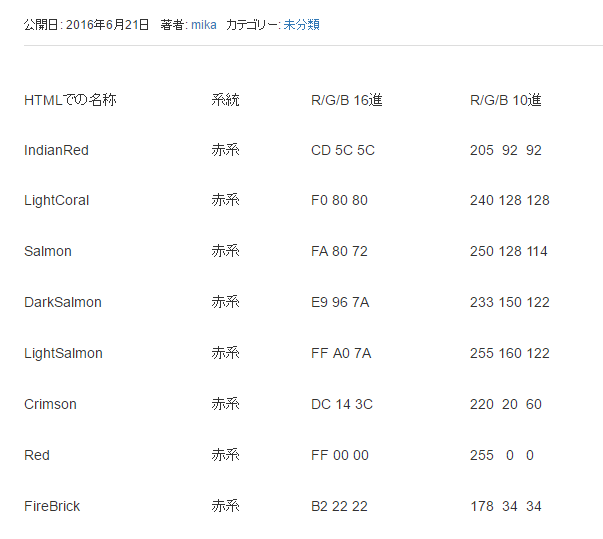The height and width of the screenshot is (539, 603).
Task: Click the Salmon color name cell
Action: click(48, 251)
